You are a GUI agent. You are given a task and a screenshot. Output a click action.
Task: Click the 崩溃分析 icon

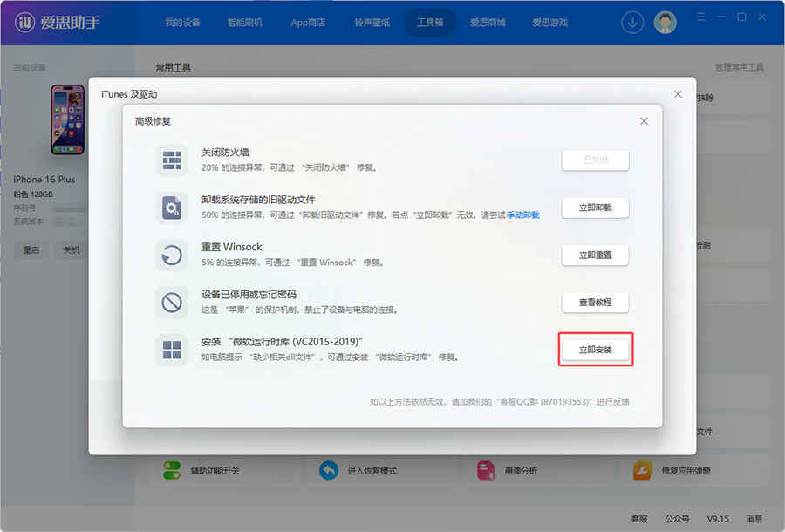(486, 470)
